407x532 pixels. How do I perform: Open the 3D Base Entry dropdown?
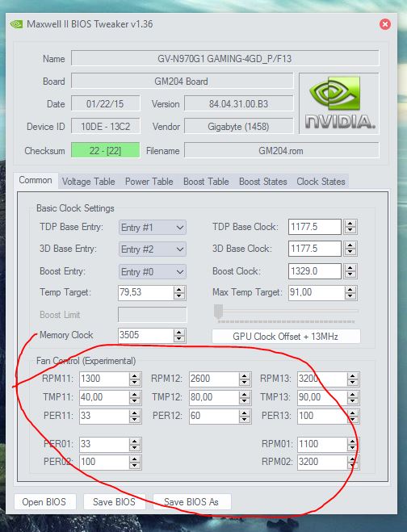pos(153,249)
